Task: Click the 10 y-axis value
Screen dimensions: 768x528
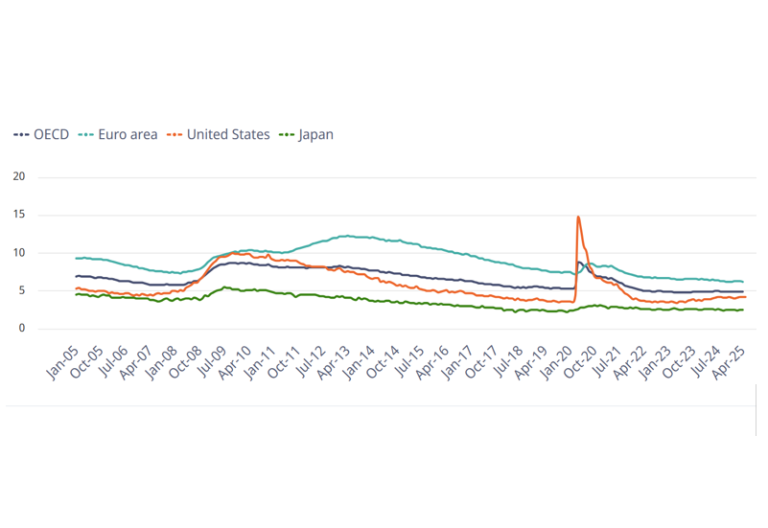Action: click(x=17, y=253)
